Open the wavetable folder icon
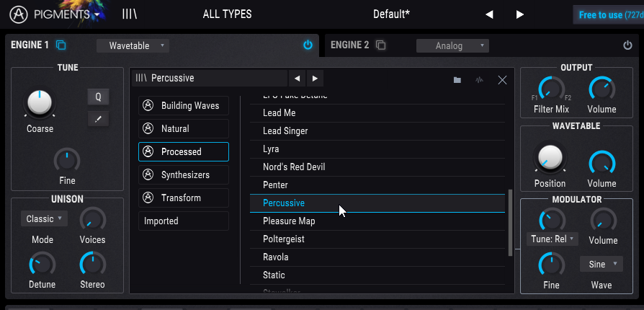The height and width of the screenshot is (310, 644). pyautogui.click(x=457, y=80)
